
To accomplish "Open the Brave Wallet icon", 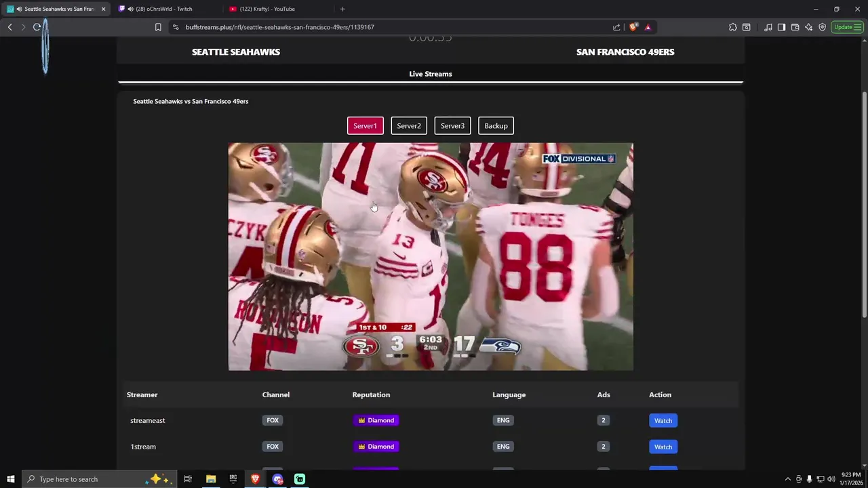I will (795, 27).
